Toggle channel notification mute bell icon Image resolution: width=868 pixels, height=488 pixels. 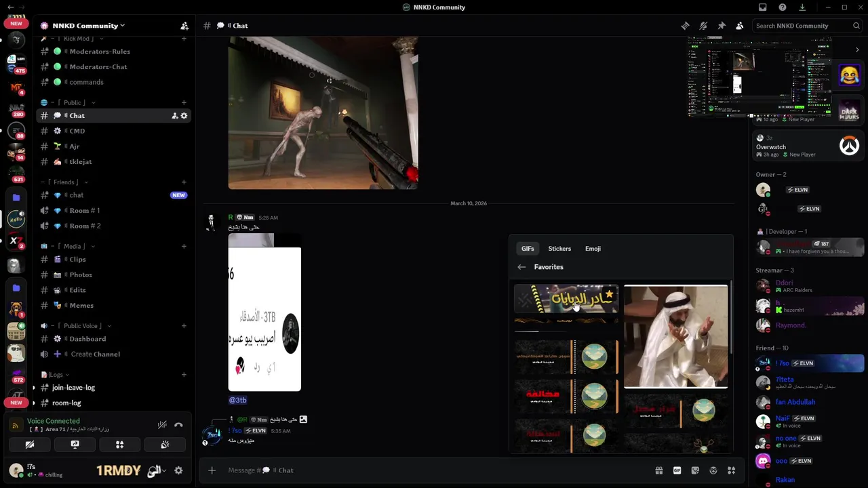703,26
